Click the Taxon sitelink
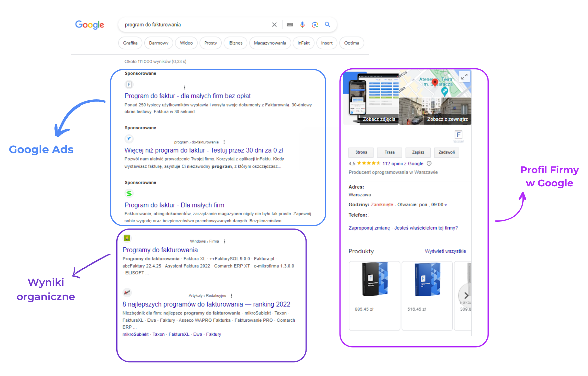Viewport: 588px width, 376px height. (x=158, y=334)
